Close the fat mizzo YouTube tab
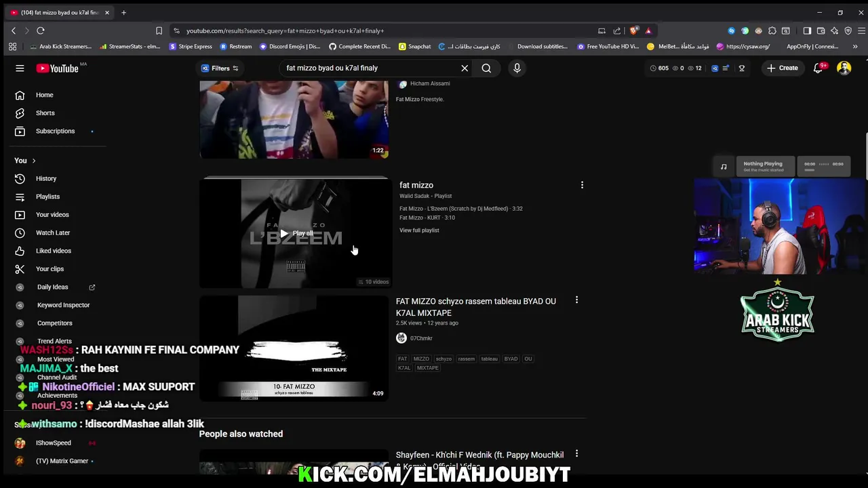The width and height of the screenshot is (868, 488). (x=106, y=12)
